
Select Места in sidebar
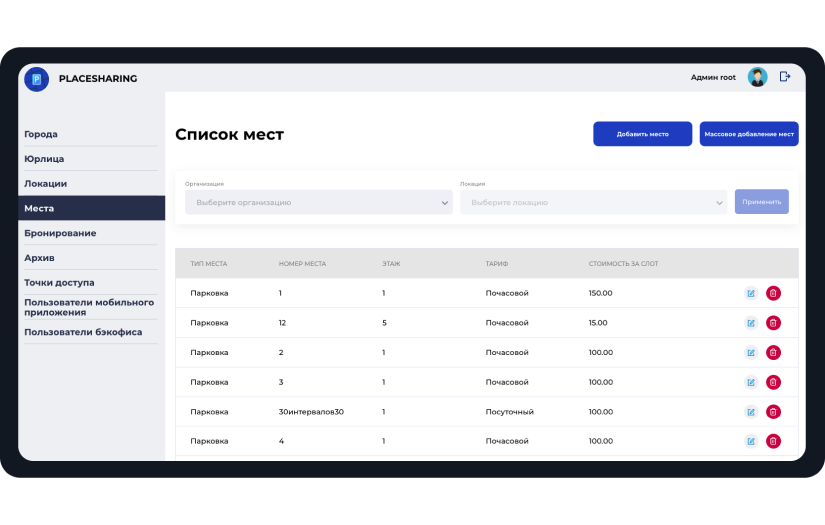pos(92,208)
